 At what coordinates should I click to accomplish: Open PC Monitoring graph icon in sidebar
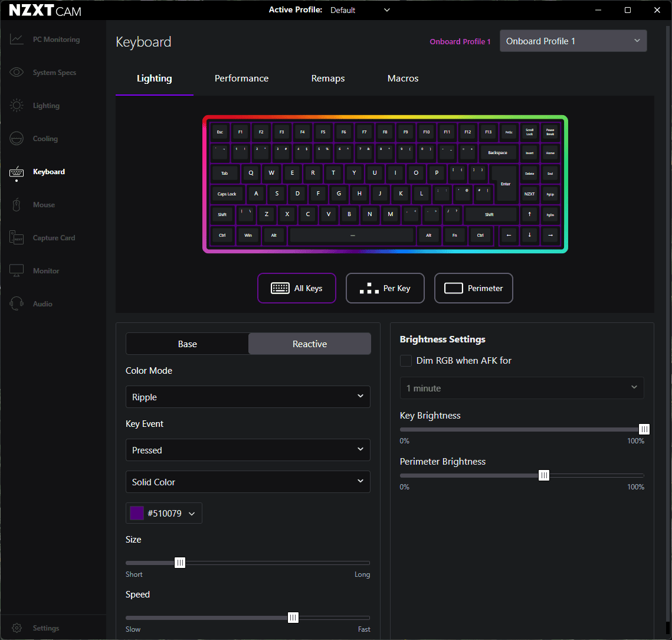(17, 40)
